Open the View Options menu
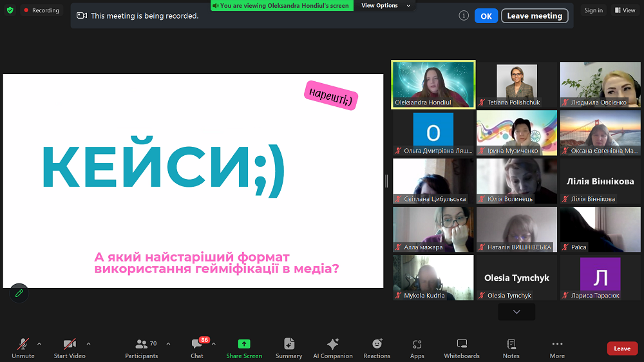 click(x=379, y=5)
